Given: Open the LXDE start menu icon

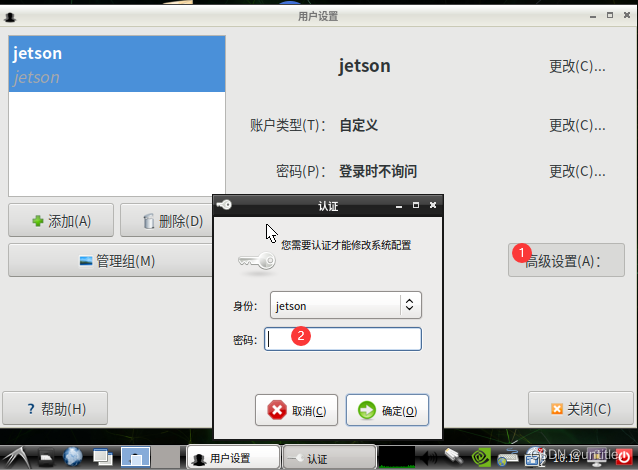Looking at the screenshot, I should click(16, 458).
